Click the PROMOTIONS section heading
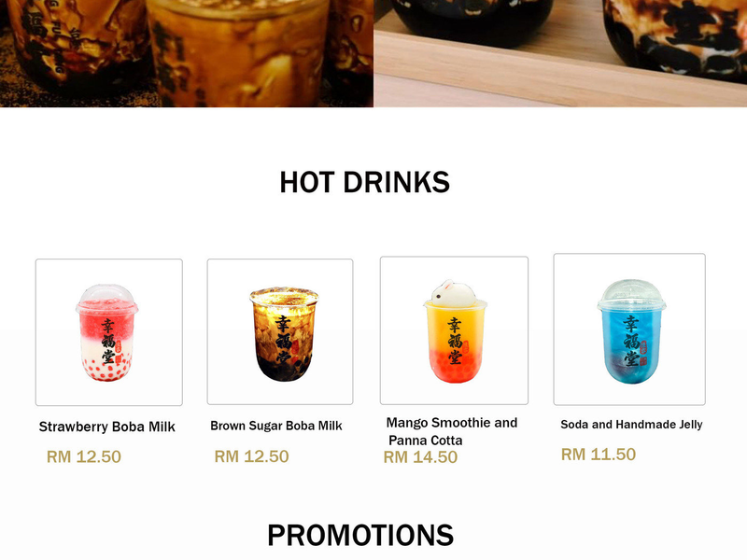747x560 pixels. click(x=360, y=535)
